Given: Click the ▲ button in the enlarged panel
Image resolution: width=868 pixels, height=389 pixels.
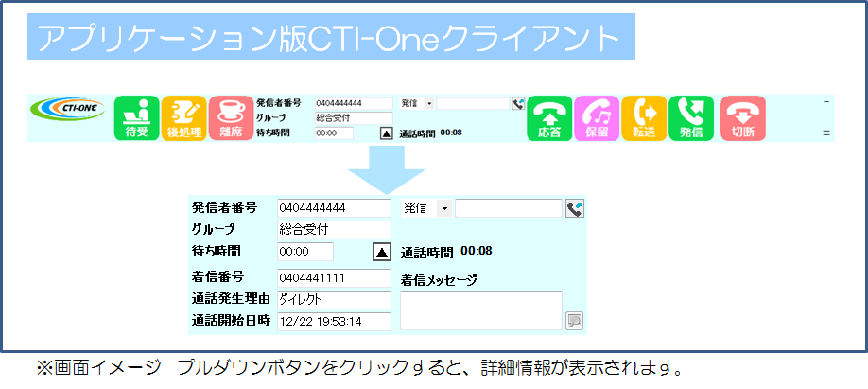Looking at the screenshot, I should click(381, 252).
